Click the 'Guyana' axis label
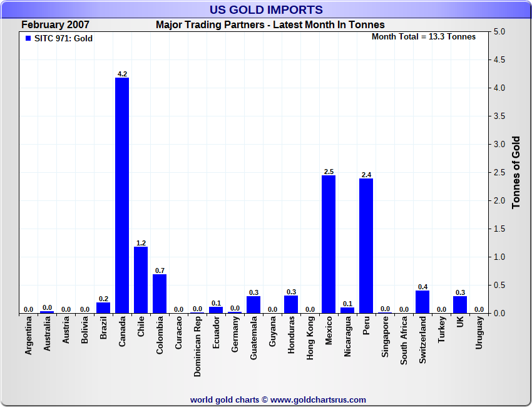 pos(272,331)
